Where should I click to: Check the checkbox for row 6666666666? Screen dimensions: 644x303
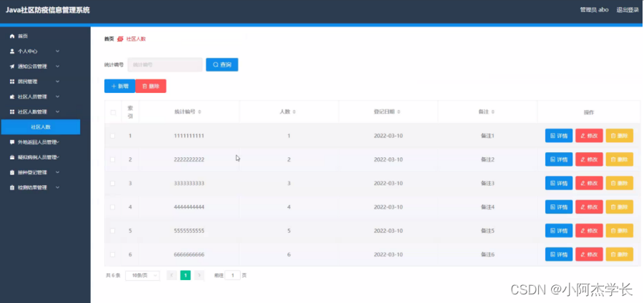click(113, 255)
